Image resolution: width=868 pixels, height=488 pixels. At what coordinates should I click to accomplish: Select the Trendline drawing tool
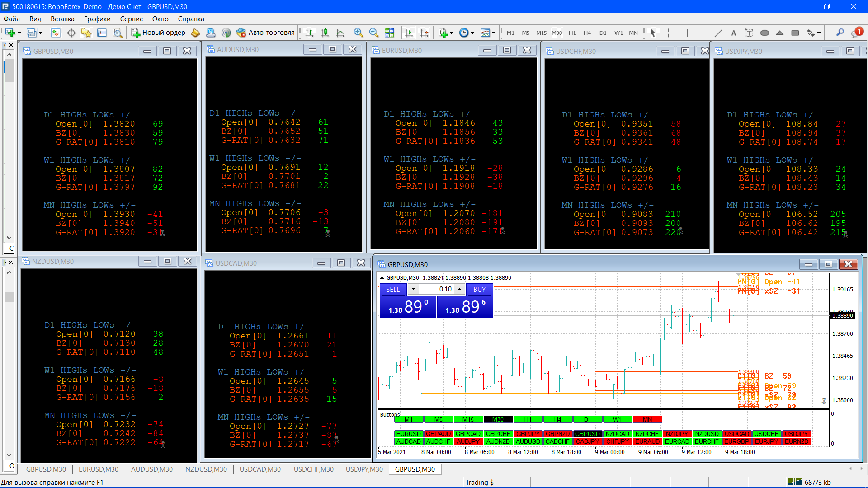click(718, 33)
